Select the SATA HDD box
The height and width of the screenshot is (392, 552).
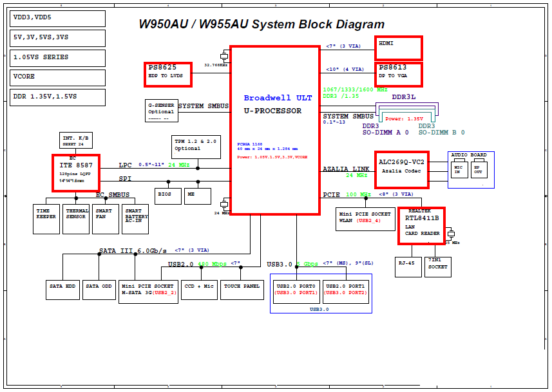point(62,290)
